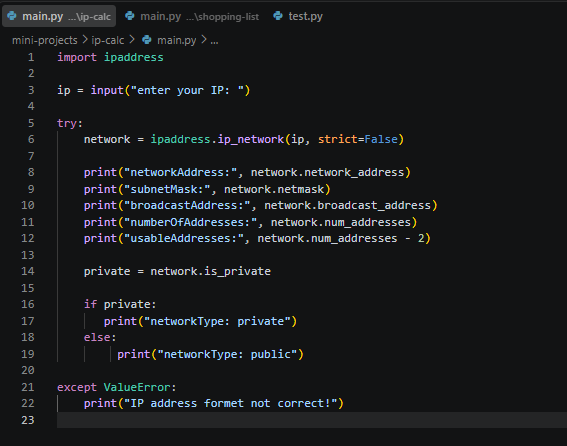Click "IP address formet not correct!" string
This screenshot has width=567, height=446.
pyautogui.click(x=231, y=403)
